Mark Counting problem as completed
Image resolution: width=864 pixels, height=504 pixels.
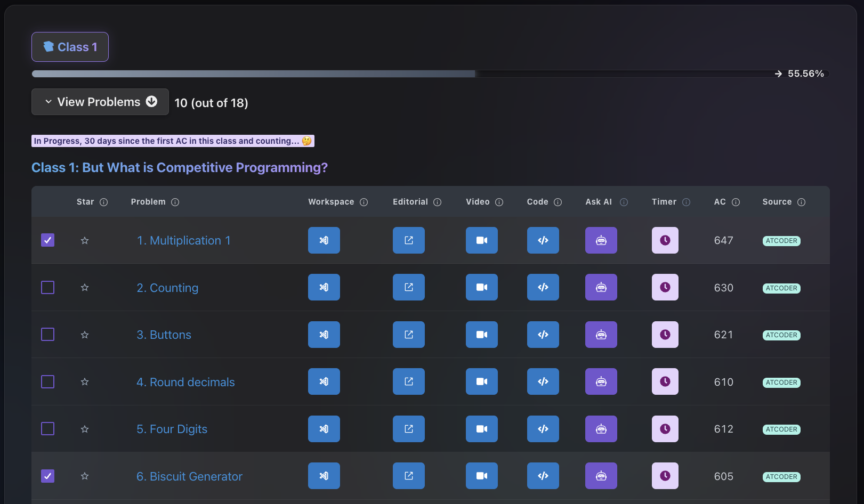(x=48, y=288)
